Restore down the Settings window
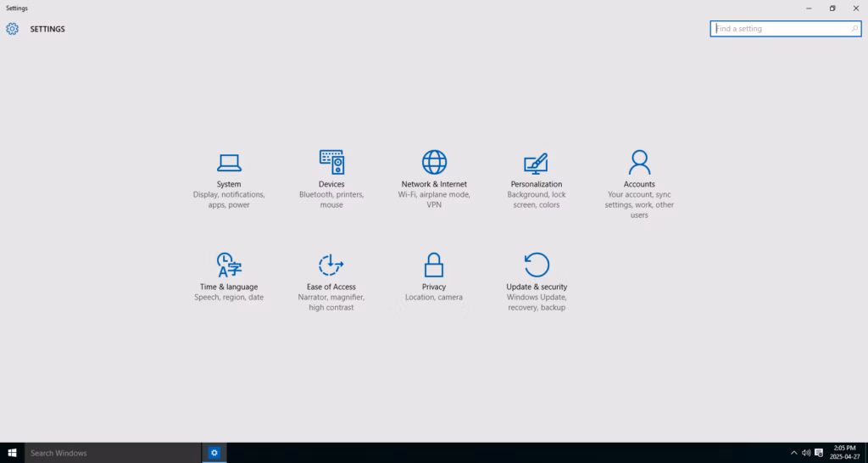868x463 pixels. pos(832,8)
